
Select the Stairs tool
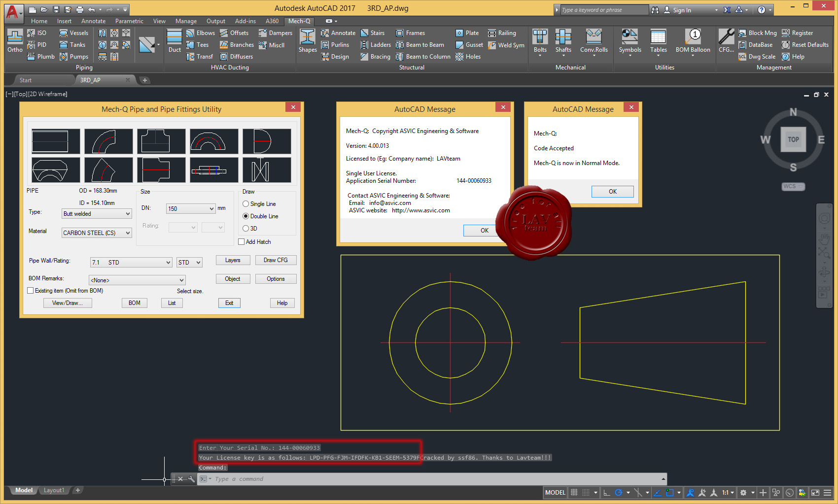point(373,33)
